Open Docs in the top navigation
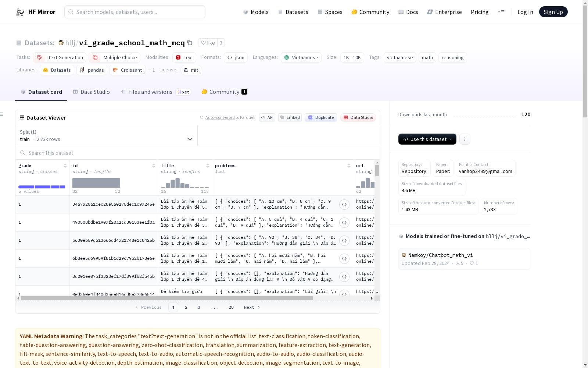 (408, 12)
